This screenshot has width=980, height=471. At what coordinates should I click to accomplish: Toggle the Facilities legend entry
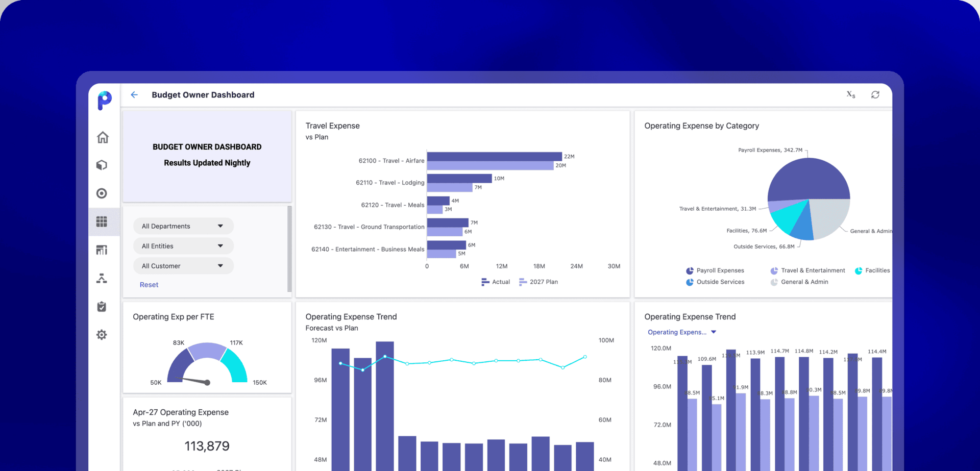(872, 270)
